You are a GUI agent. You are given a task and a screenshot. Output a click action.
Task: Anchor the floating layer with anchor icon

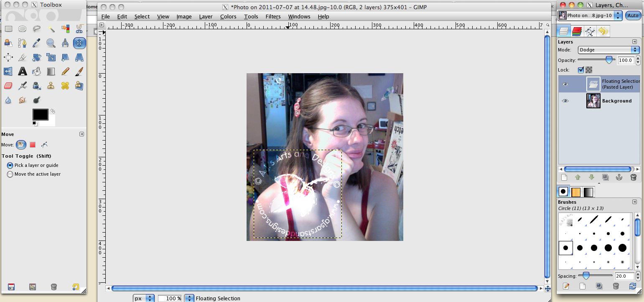tap(619, 177)
